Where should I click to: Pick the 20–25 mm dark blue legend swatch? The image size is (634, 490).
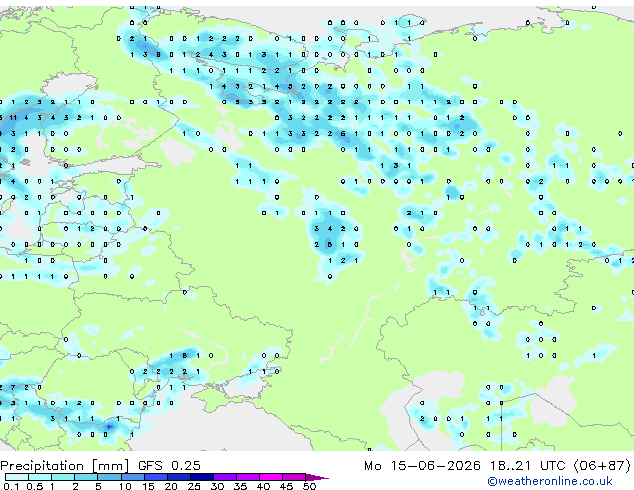178,477
